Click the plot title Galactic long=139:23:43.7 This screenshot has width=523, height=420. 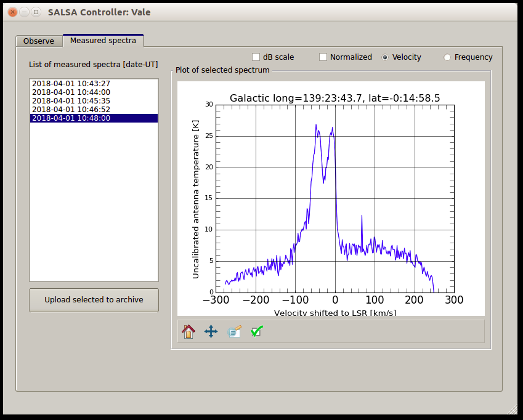point(334,98)
